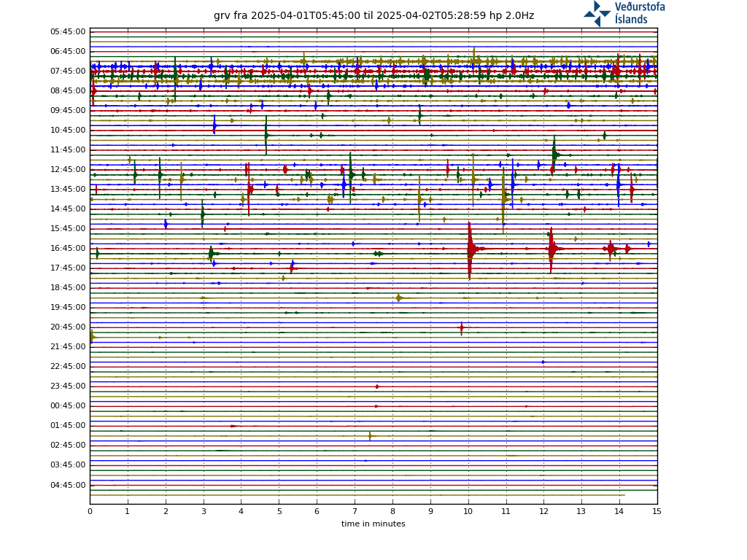The height and width of the screenshot is (560, 747).
Task: Click the 22:45:00 time label
Action: pos(68,366)
